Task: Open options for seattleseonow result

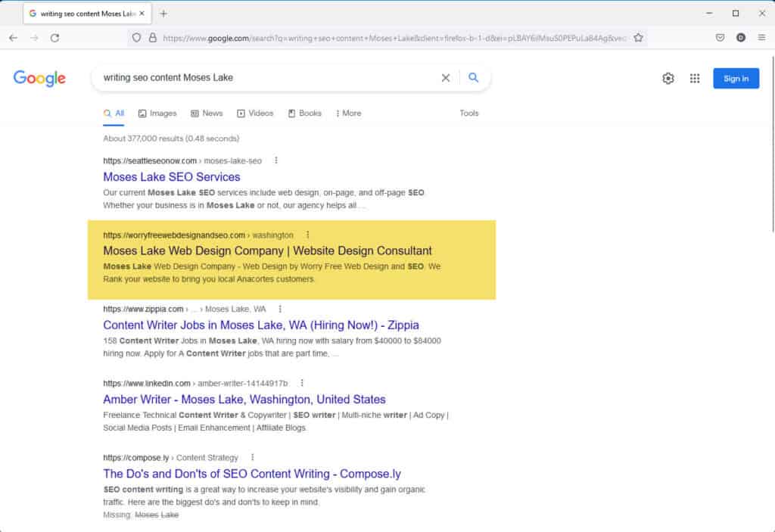Action: tap(276, 160)
